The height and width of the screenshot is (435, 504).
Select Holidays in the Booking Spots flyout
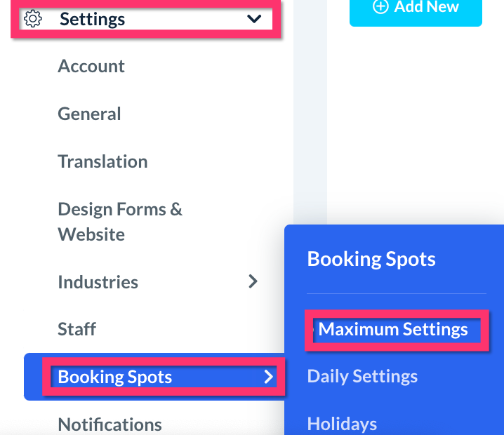(342, 424)
